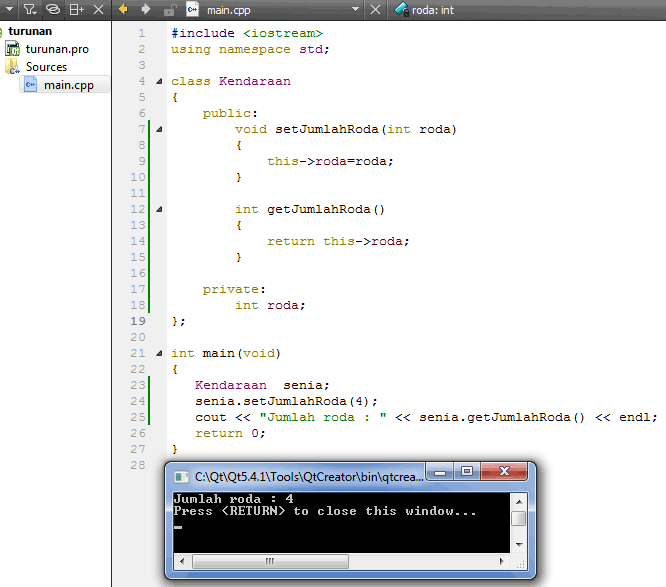Click on 'int roda;' member declaration
Viewport: 666px width, 587px height.
(270, 305)
